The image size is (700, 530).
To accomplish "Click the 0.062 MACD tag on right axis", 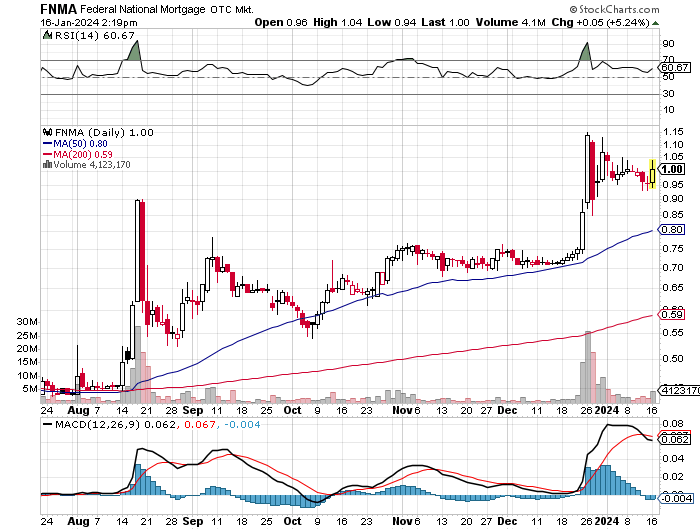I will (x=675, y=440).
